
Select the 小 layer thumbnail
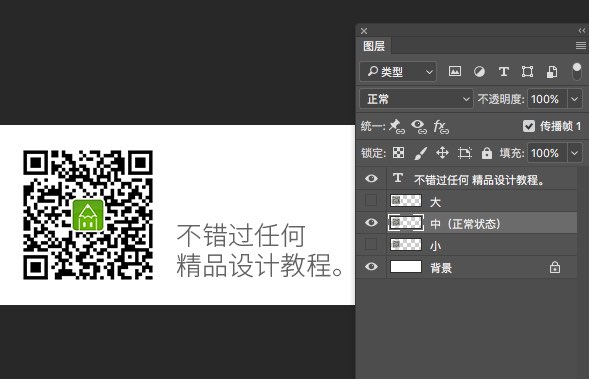click(406, 245)
